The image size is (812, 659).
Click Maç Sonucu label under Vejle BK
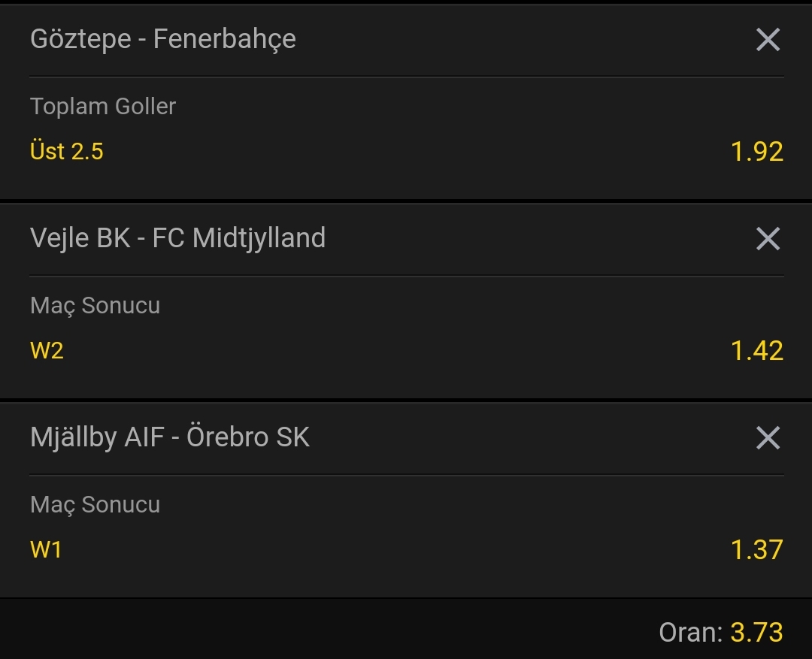pyautogui.click(x=95, y=306)
